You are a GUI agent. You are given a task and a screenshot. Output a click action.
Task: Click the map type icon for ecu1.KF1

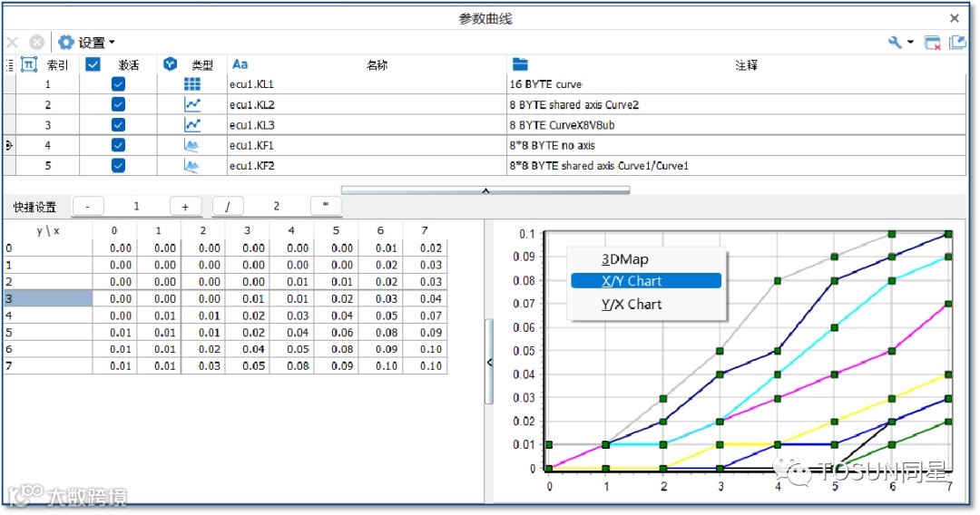(192, 145)
